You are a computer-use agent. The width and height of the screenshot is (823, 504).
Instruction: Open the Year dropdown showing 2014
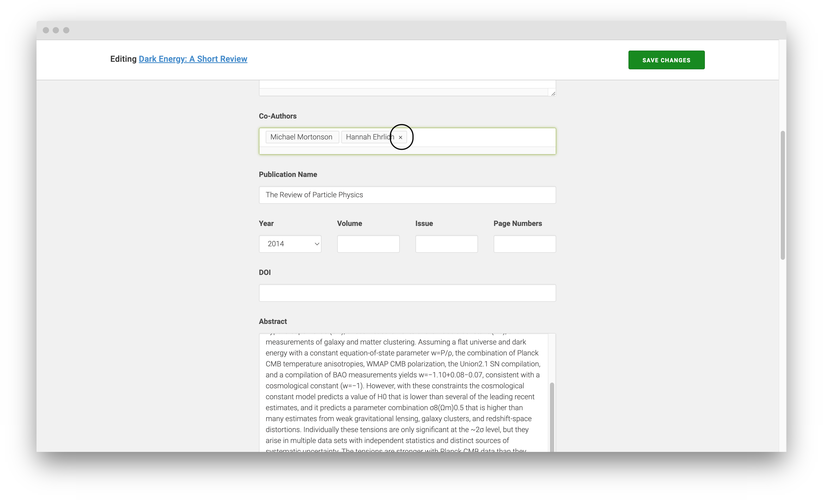tap(290, 244)
